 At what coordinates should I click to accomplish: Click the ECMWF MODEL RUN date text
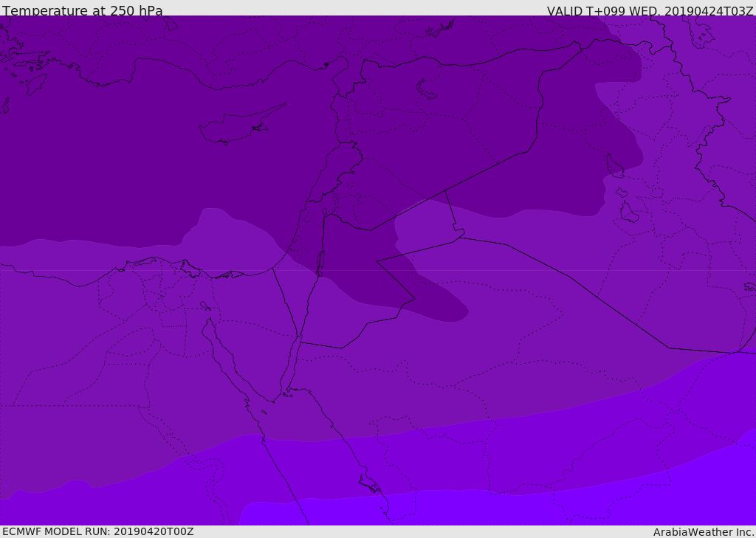(x=98, y=531)
